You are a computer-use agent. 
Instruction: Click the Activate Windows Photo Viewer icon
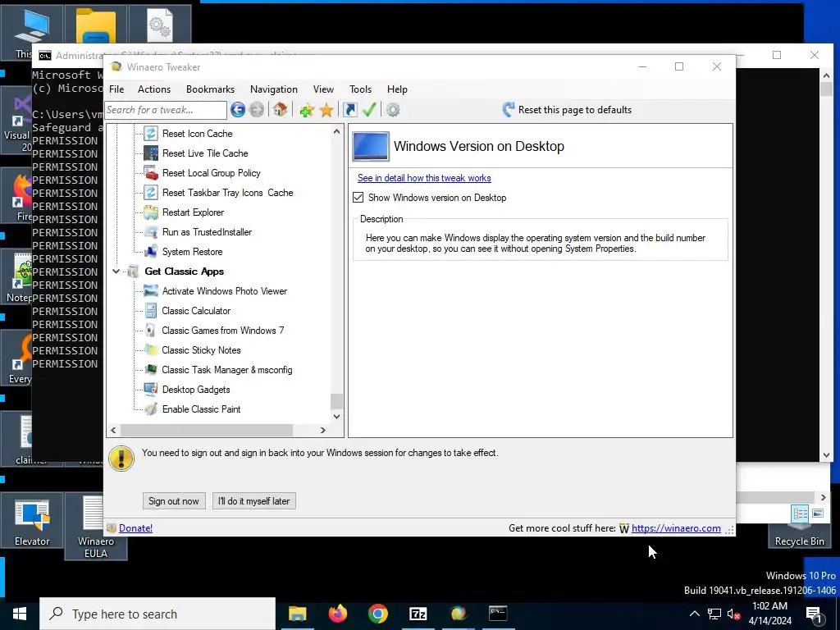pyautogui.click(x=151, y=291)
